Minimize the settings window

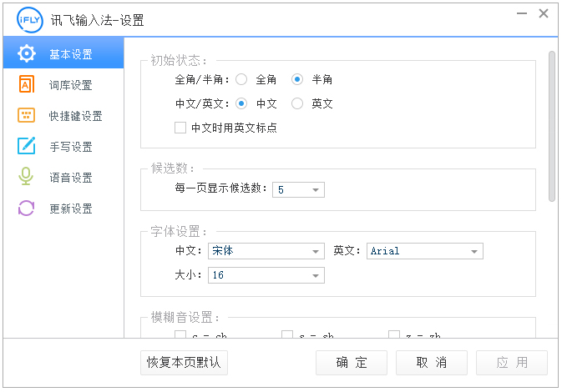pyautogui.click(x=521, y=13)
